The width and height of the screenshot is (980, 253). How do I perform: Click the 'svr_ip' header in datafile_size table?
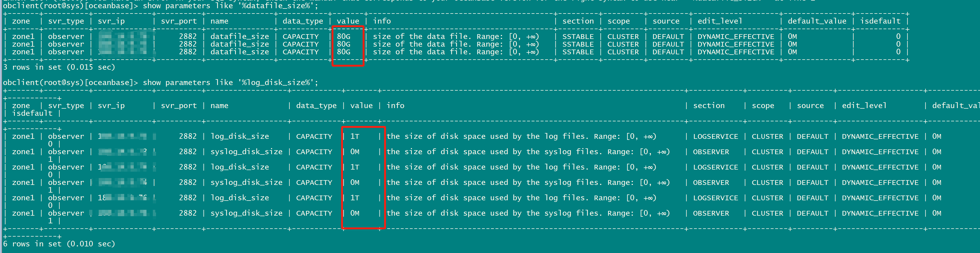[111, 21]
